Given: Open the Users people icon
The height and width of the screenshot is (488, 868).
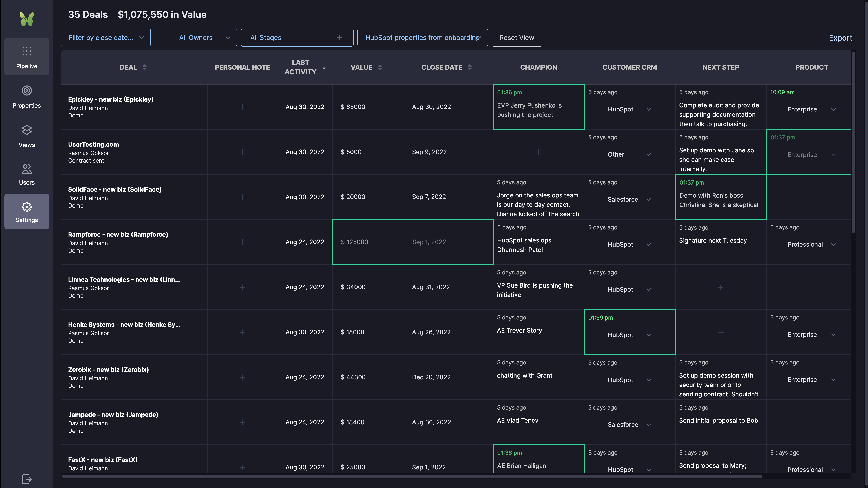Looking at the screenshot, I should pos(27,169).
